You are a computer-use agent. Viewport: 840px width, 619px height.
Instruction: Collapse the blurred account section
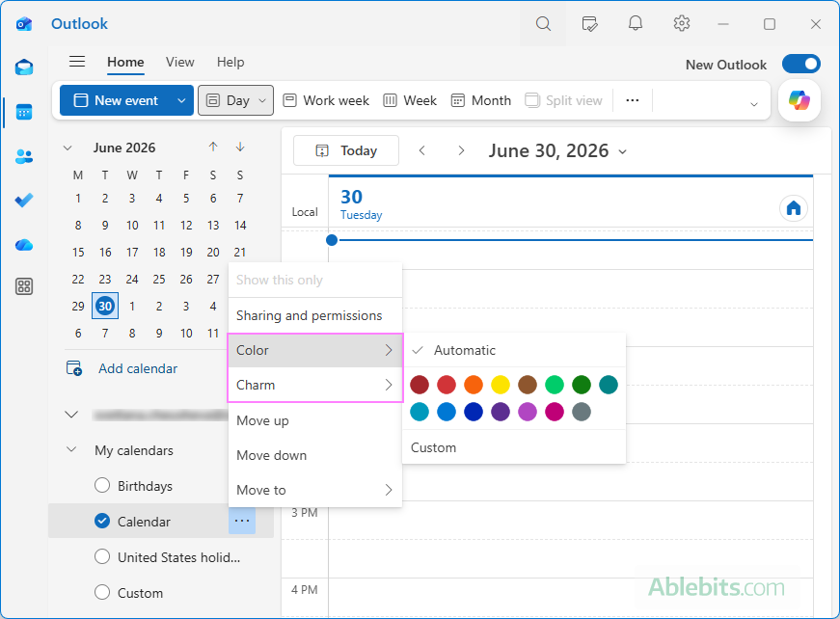pyautogui.click(x=71, y=415)
